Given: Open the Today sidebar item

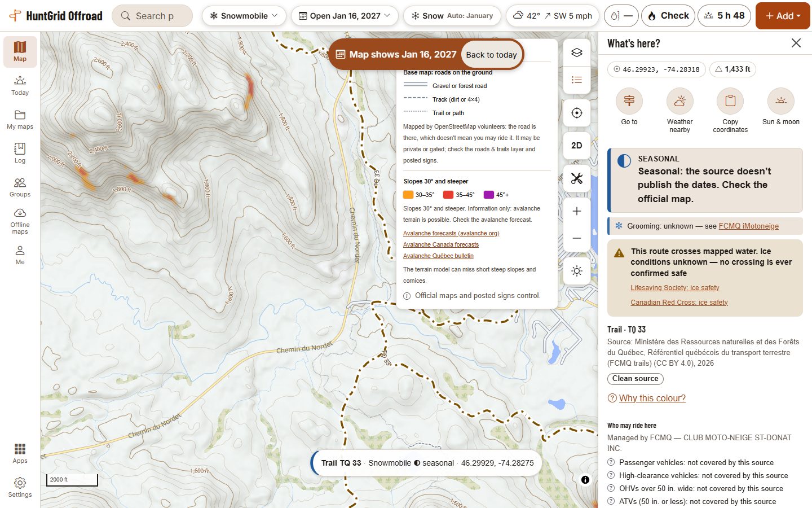Looking at the screenshot, I should click(20, 86).
